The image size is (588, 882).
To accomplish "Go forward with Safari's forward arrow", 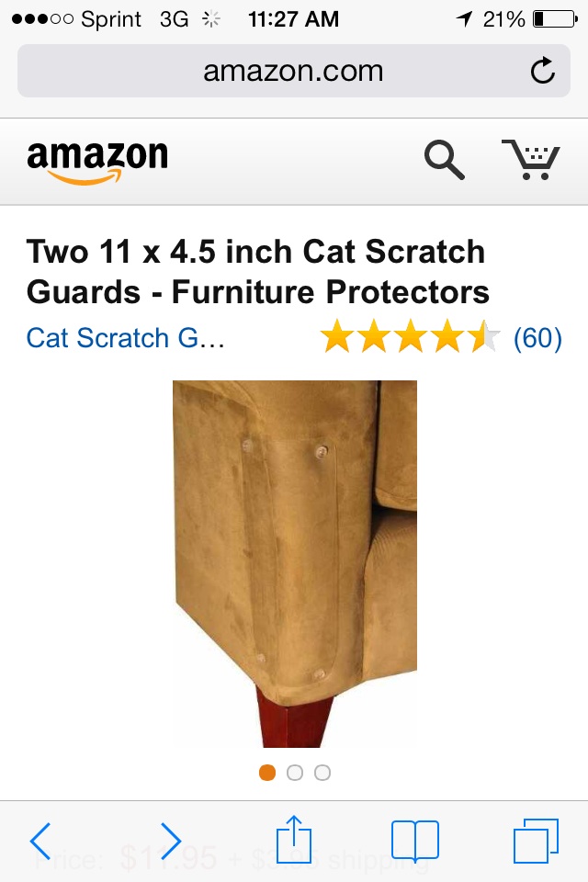I will click(171, 841).
